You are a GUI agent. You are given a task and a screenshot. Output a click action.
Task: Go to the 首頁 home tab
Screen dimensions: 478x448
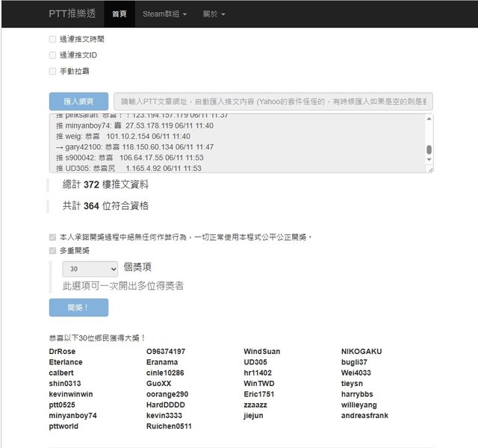119,13
